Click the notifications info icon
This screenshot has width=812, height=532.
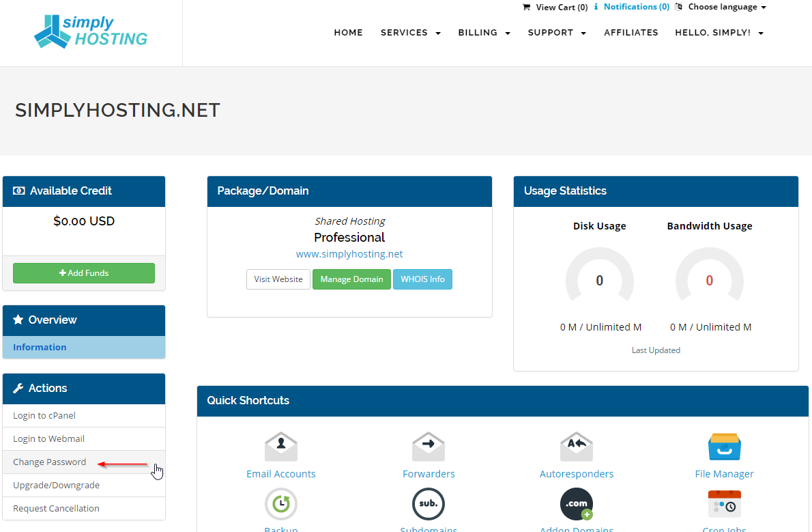596,7
